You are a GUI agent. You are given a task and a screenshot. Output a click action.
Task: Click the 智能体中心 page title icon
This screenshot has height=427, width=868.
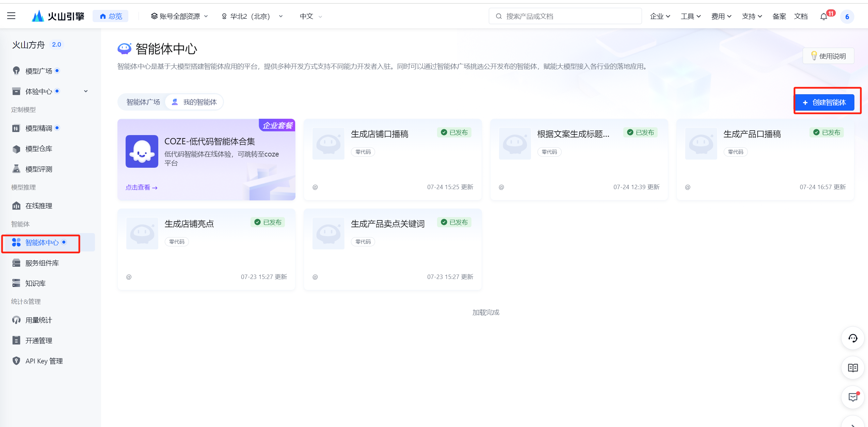pyautogui.click(x=124, y=49)
